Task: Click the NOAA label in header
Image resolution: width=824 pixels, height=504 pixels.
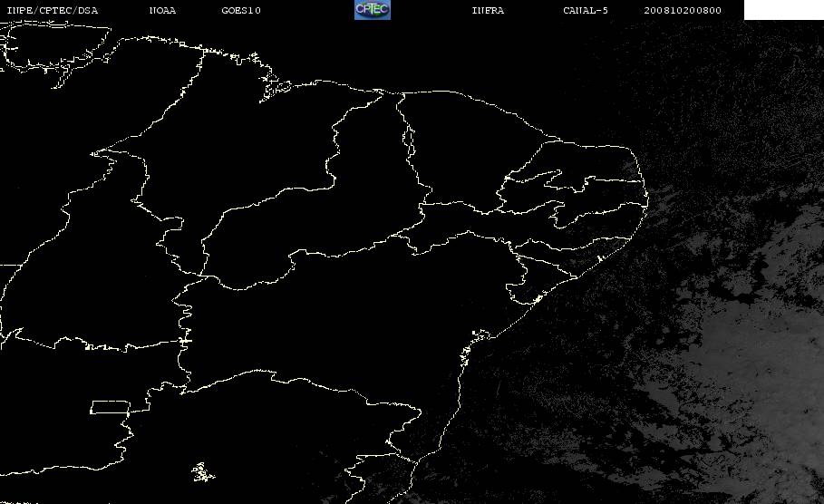Action: point(163,11)
